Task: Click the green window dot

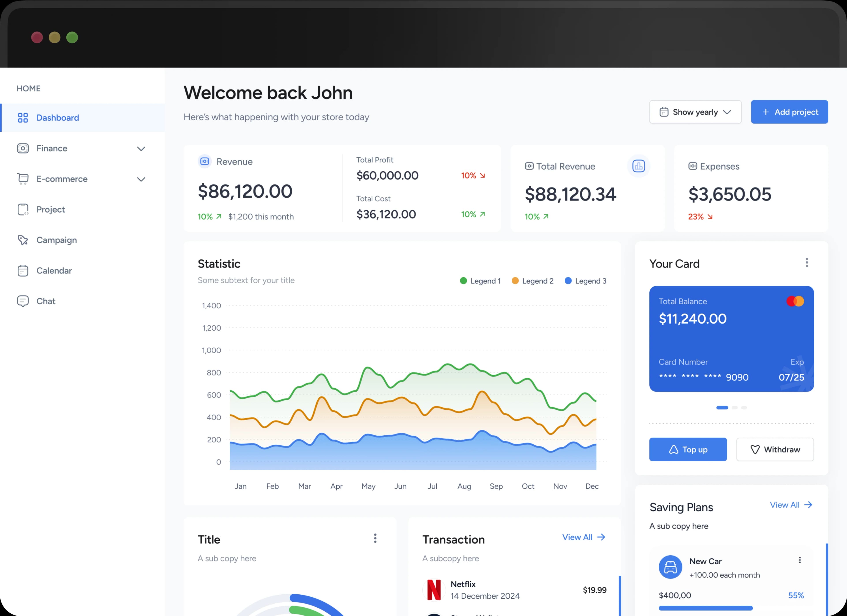Action: 72,37
